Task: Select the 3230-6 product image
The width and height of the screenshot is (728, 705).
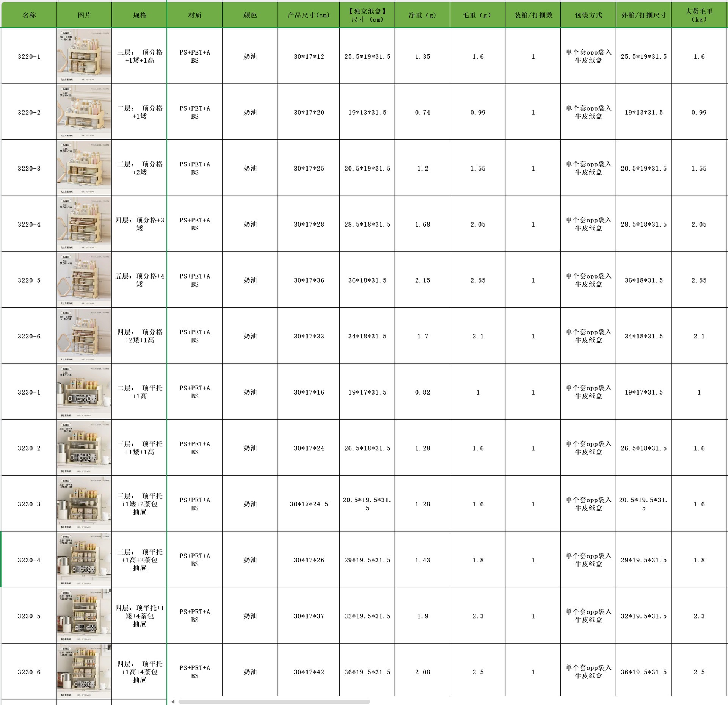Action: coord(84,671)
